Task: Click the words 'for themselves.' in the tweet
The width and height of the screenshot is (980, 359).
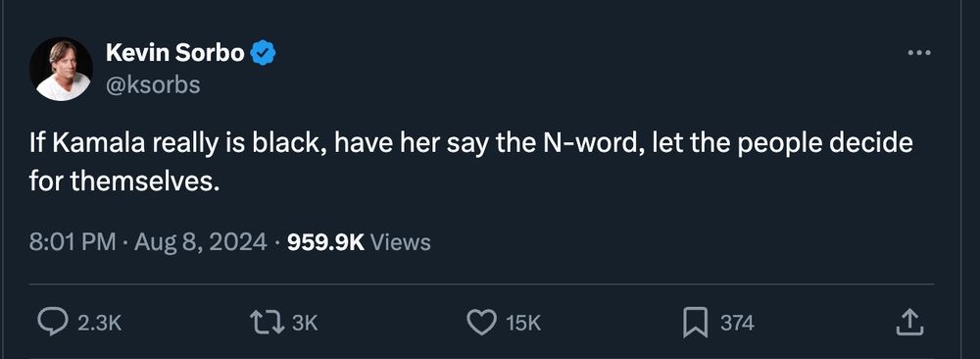Action: [x=124, y=181]
